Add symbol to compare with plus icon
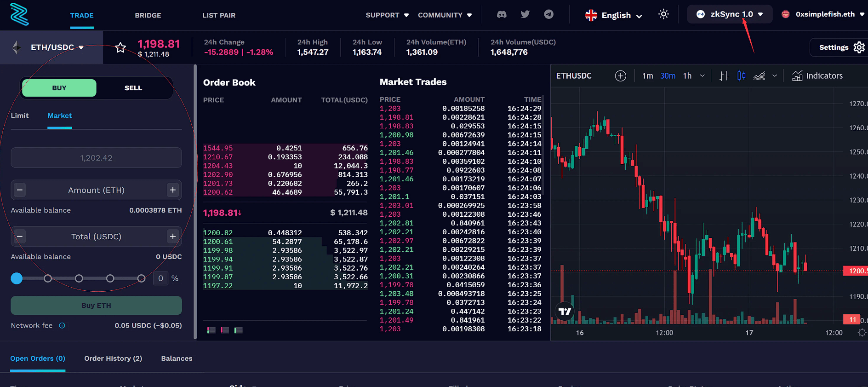Image resolution: width=868 pixels, height=387 pixels. 621,76
